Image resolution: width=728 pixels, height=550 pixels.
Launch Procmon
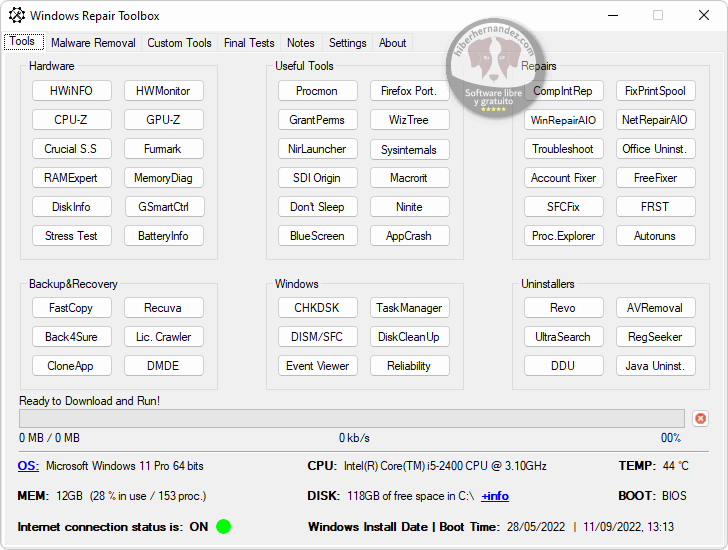point(318,91)
